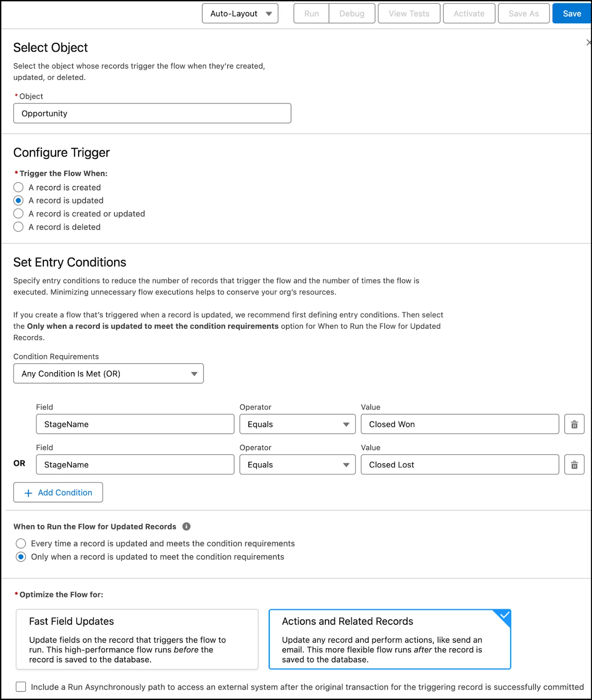Click the Activate button
Screen dimensions: 592x700
click(x=469, y=14)
